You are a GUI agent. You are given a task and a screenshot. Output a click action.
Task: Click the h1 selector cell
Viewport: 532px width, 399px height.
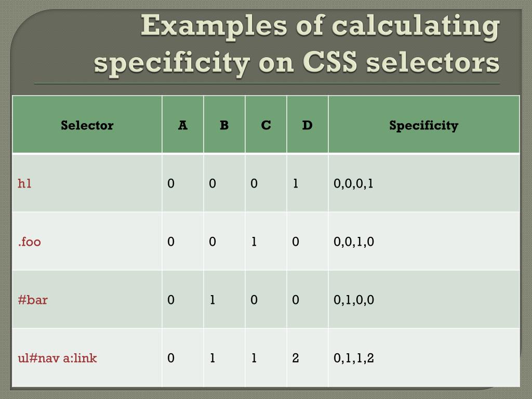[87, 183]
